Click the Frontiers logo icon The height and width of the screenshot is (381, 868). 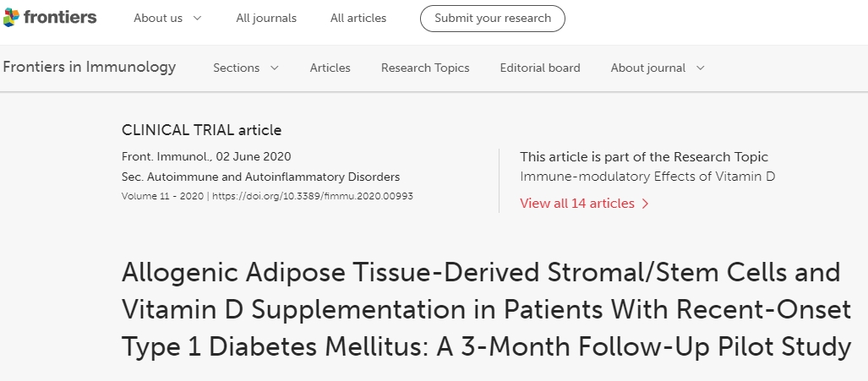coord(11,18)
